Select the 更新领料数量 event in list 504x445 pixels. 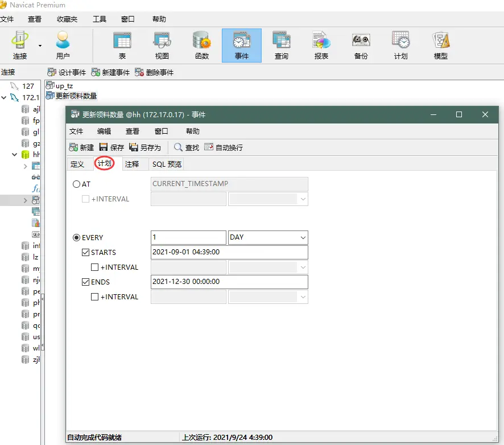tap(71, 96)
